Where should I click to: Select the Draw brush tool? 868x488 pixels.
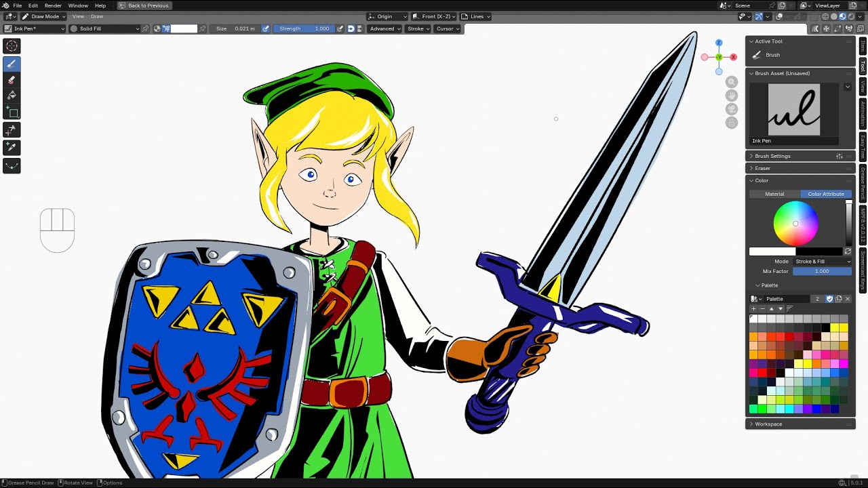pos(12,64)
